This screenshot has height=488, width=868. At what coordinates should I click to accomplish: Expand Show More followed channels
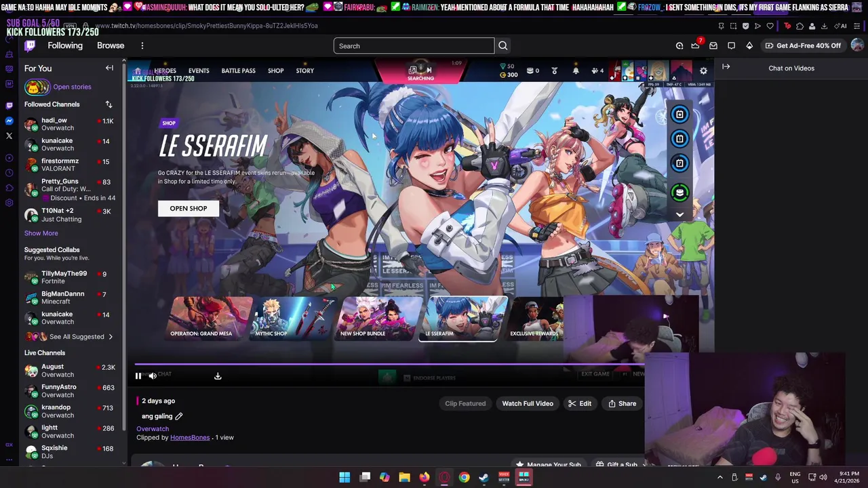[41, 233]
